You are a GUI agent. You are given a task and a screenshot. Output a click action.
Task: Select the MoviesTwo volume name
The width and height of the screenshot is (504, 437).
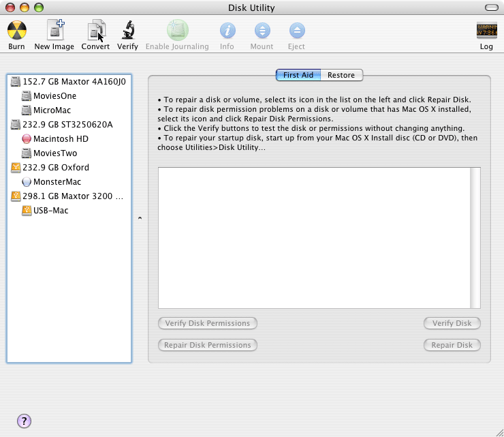(x=55, y=153)
